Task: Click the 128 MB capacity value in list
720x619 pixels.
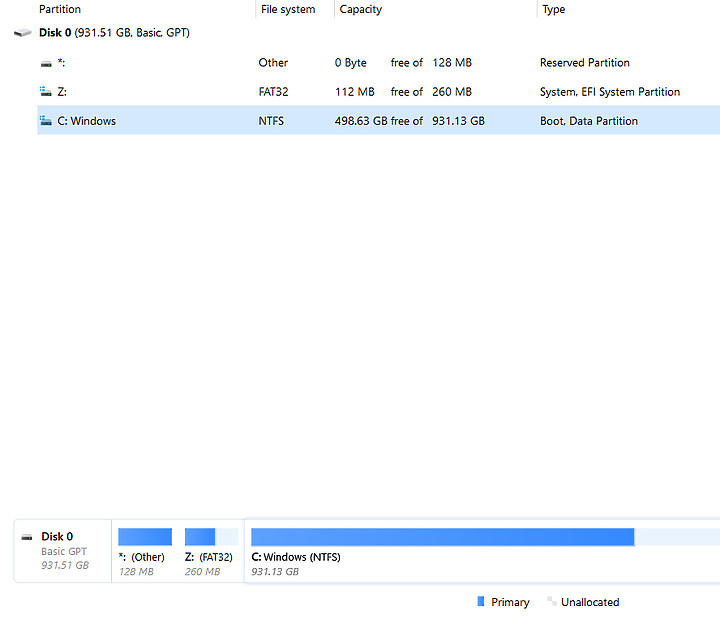Action: 452,62
